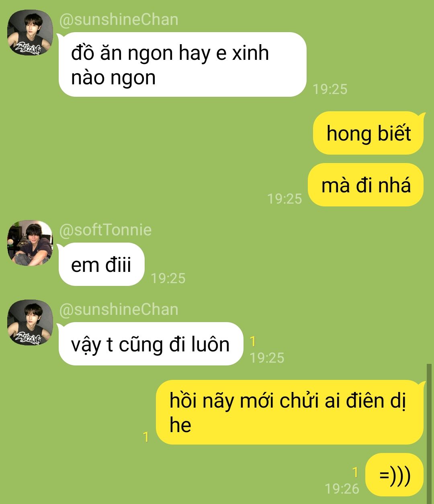This screenshot has width=434, height=504.
Task: Tap softTonnie's profile picture
Action: (x=30, y=243)
